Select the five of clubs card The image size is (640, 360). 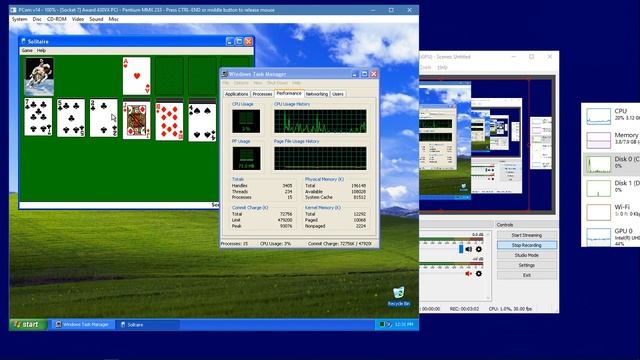tap(71, 117)
